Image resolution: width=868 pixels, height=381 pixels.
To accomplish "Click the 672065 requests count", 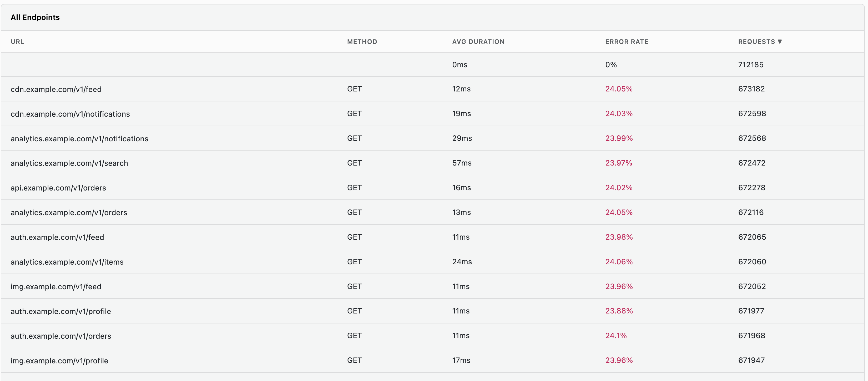I will 752,237.
